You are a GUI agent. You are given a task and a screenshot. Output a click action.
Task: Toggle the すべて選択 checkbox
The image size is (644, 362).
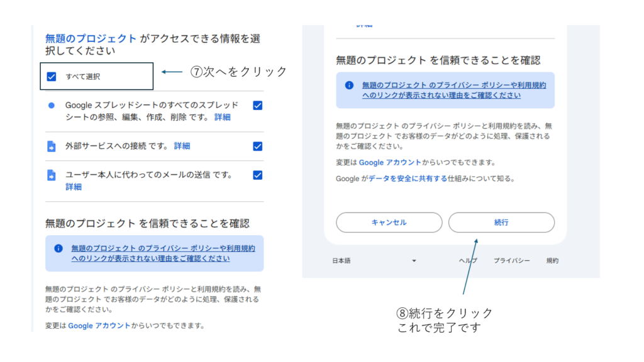(52, 77)
